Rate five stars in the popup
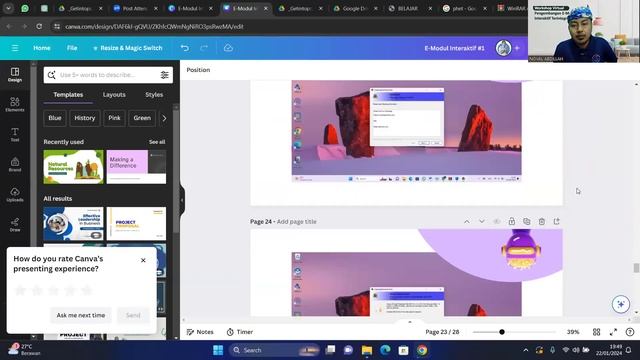 (x=87, y=290)
